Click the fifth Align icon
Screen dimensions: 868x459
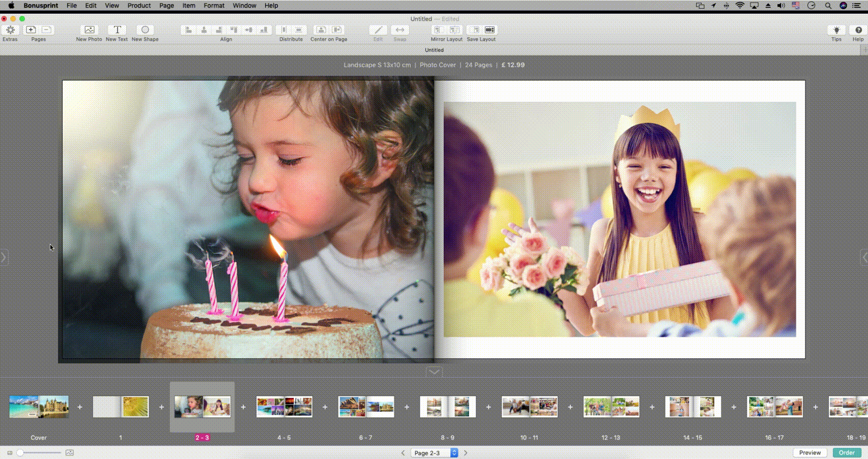(249, 30)
